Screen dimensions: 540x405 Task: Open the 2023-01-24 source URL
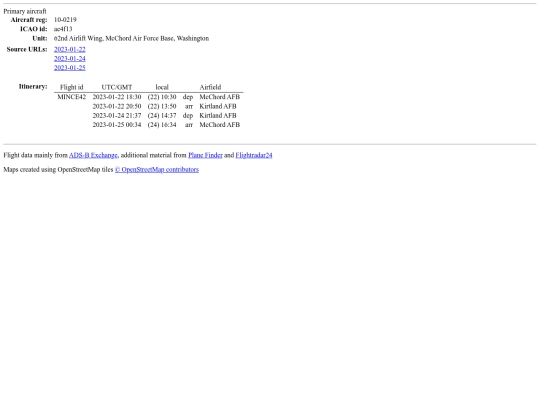(70, 59)
